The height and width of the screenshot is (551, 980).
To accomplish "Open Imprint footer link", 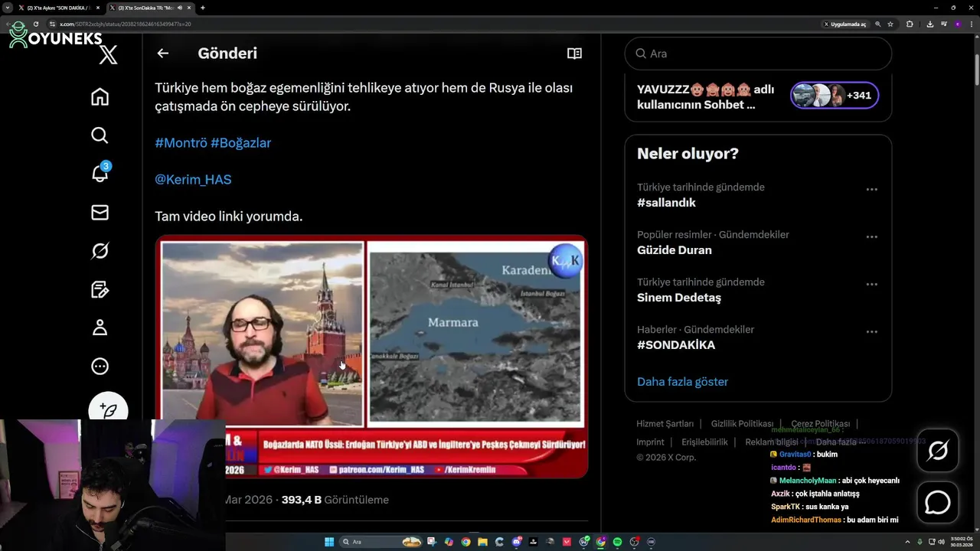I will pyautogui.click(x=650, y=442).
